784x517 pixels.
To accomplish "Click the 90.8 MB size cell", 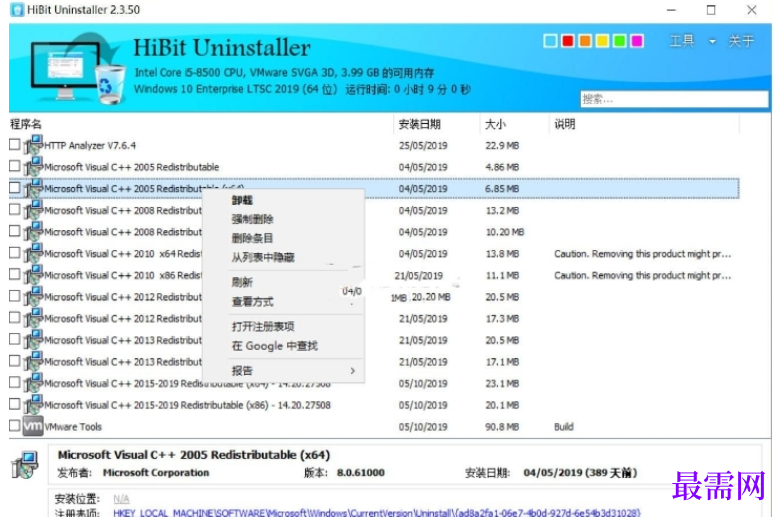I will tap(502, 426).
